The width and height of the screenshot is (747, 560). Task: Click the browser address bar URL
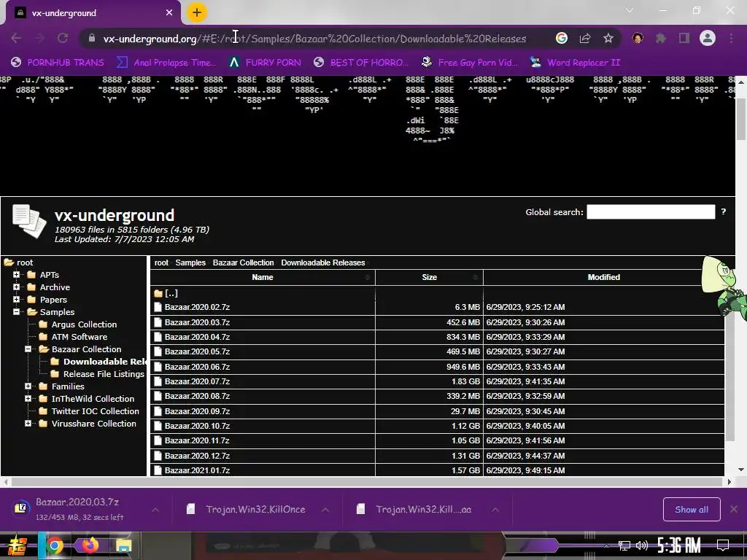click(x=314, y=39)
